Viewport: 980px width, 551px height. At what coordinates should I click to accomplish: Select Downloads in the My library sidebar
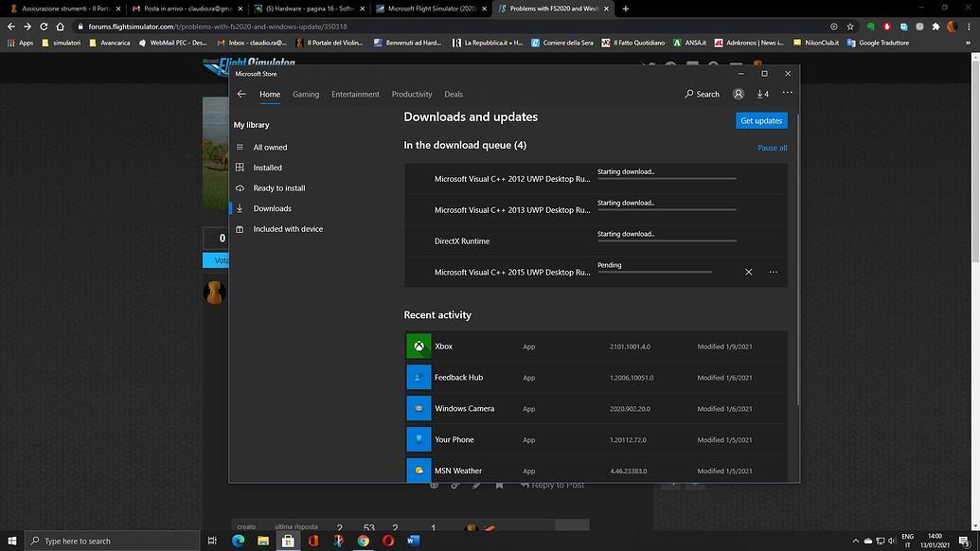(x=272, y=208)
